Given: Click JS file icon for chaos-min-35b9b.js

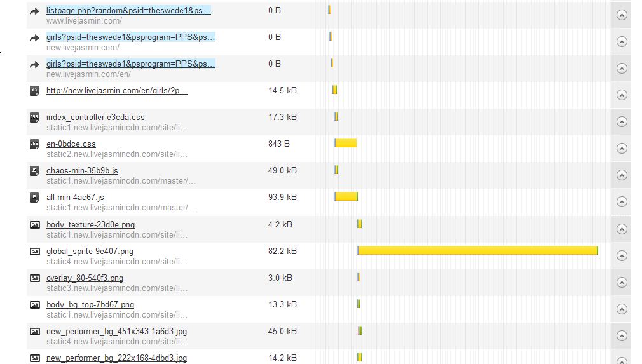Looking at the screenshot, I should tap(34, 171).
